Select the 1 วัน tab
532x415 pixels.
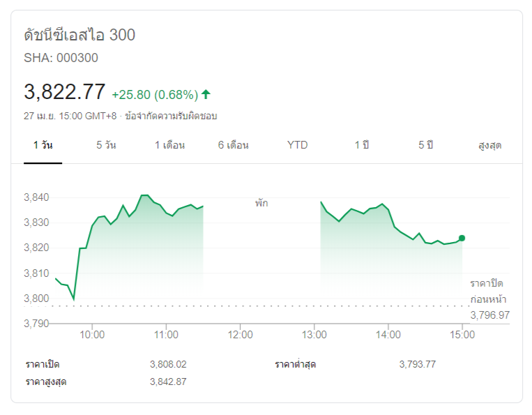click(43, 145)
